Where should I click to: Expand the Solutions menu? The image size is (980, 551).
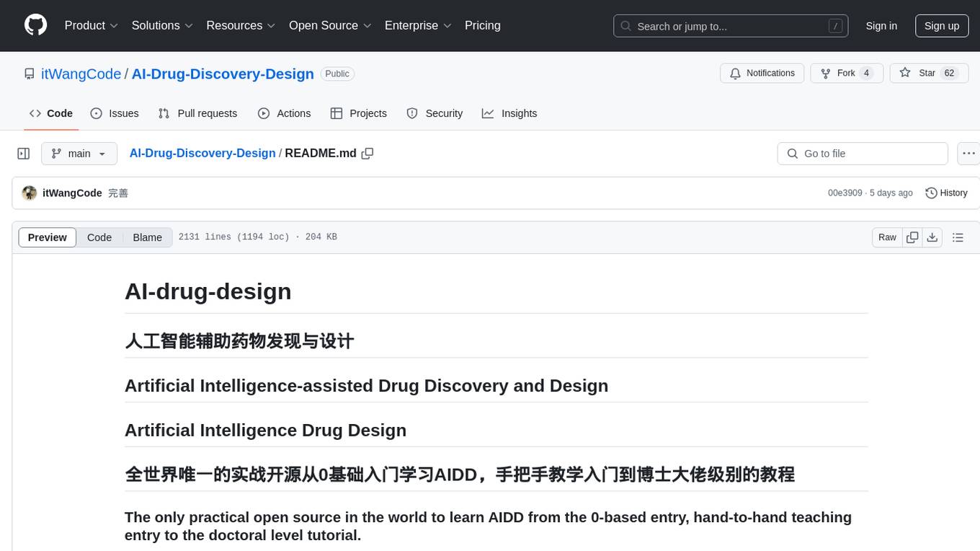click(162, 25)
